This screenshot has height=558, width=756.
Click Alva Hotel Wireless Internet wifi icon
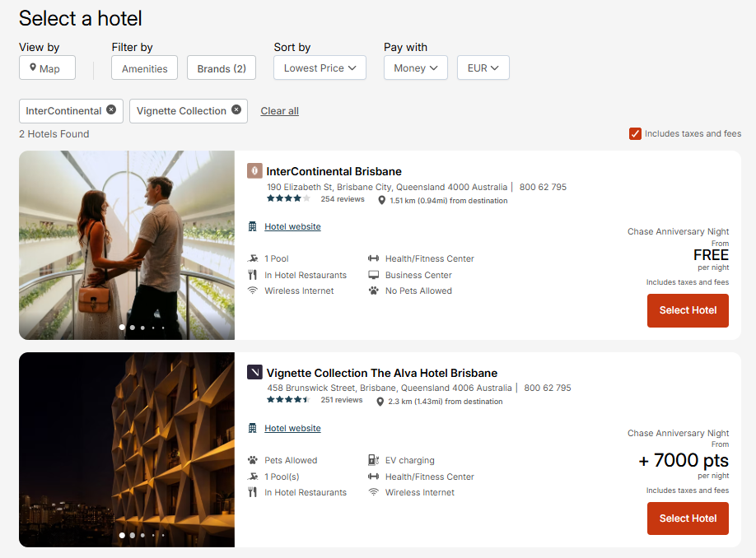(x=373, y=492)
